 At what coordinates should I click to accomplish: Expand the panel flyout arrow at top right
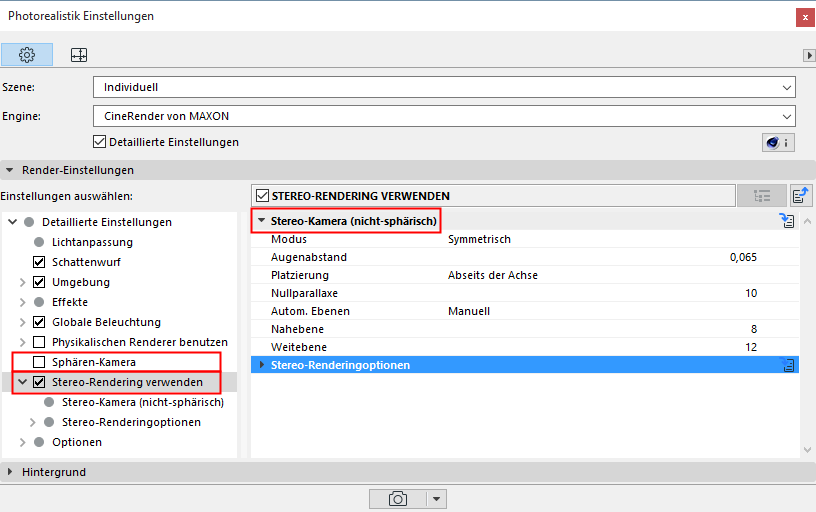[x=809, y=55]
